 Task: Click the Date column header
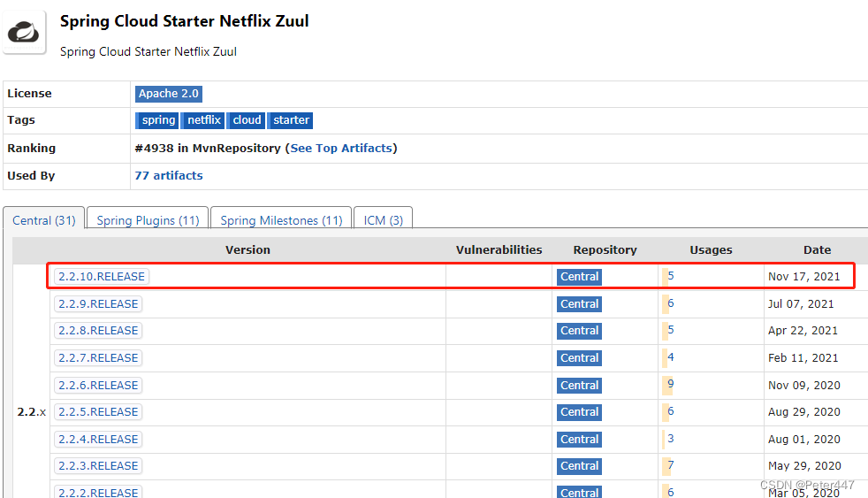click(817, 249)
